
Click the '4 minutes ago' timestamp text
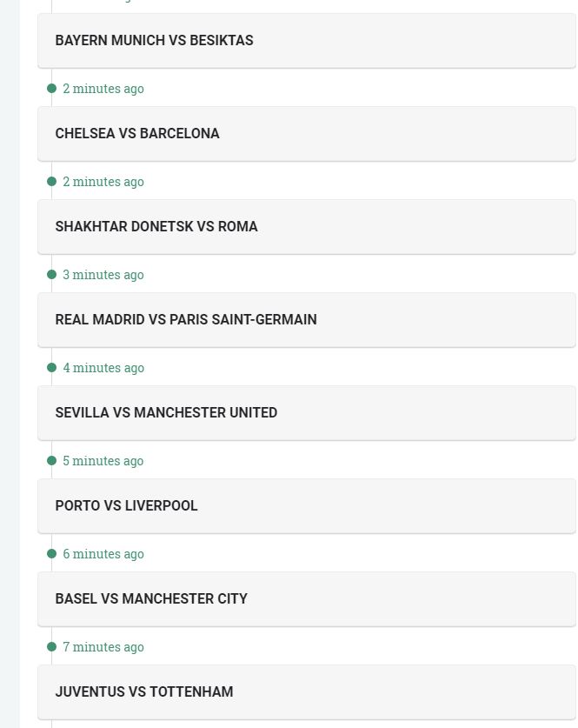103,368
